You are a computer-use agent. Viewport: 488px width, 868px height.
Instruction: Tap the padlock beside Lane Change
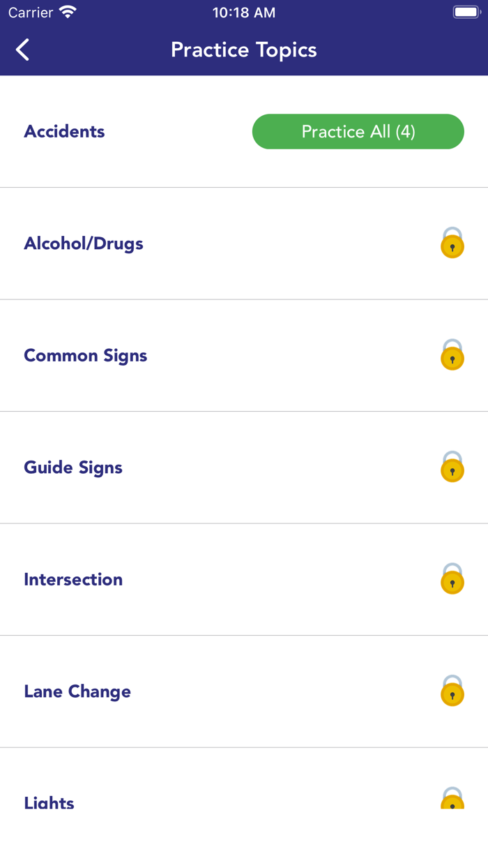coord(452,693)
